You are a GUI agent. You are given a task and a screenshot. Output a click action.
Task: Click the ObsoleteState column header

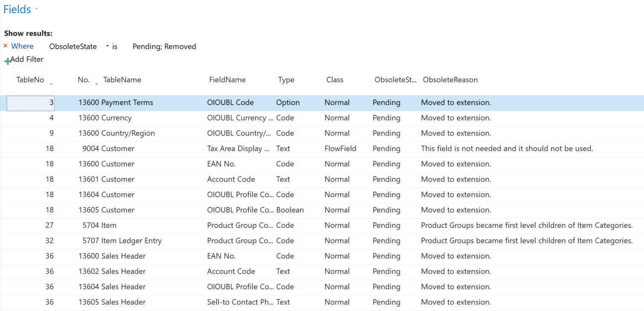(395, 80)
